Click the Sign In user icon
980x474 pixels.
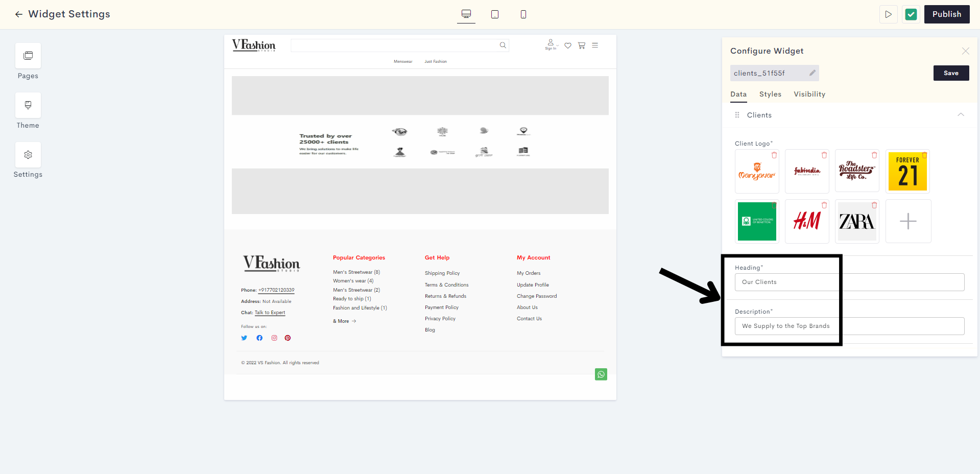coord(551,44)
